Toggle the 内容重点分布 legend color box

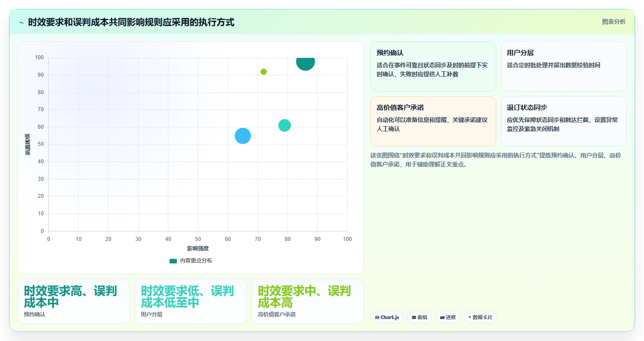(173, 261)
